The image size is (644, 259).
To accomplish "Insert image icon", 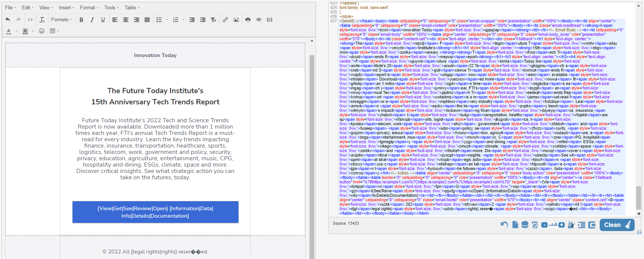I will [x=236, y=20].
